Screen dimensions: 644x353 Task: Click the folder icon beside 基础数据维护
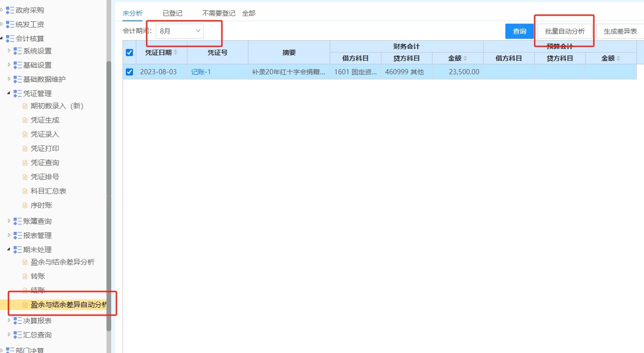[x=18, y=79]
